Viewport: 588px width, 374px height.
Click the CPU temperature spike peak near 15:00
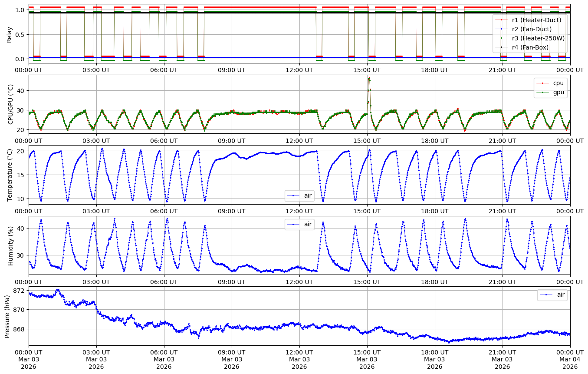[369, 78]
